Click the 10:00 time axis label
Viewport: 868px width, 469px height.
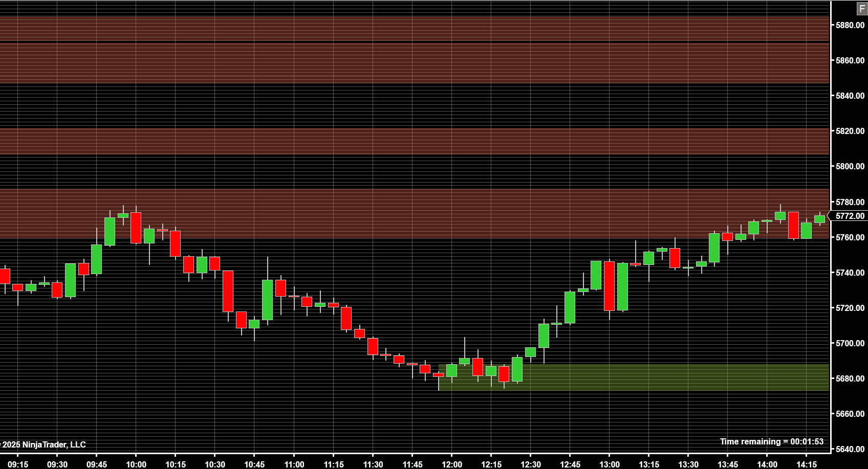(136, 464)
